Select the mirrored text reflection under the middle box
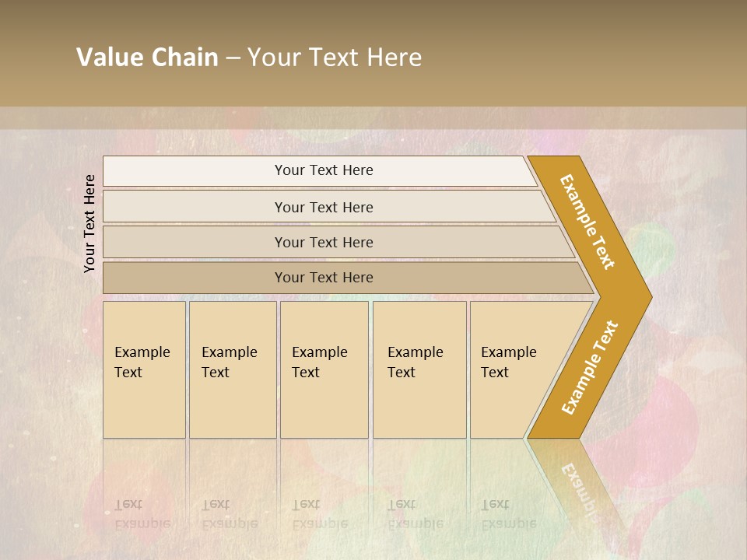747x560 pixels. tap(320, 513)
